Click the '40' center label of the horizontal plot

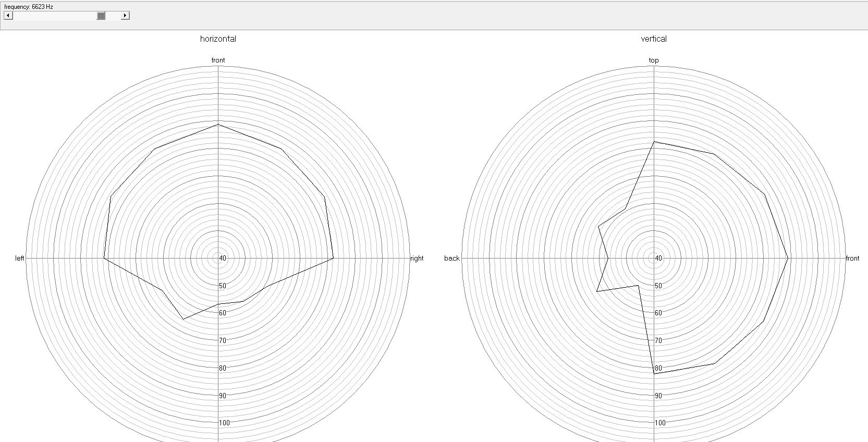point(223,259)
